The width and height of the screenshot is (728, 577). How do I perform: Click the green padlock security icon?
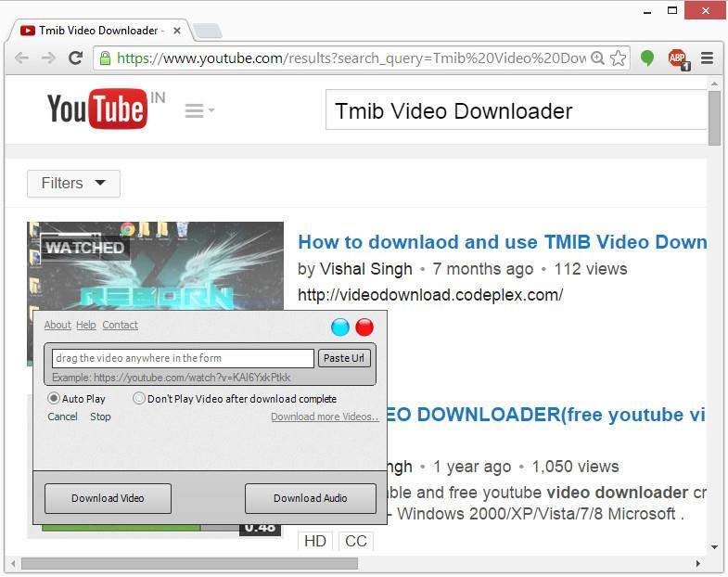click(106, 58)
